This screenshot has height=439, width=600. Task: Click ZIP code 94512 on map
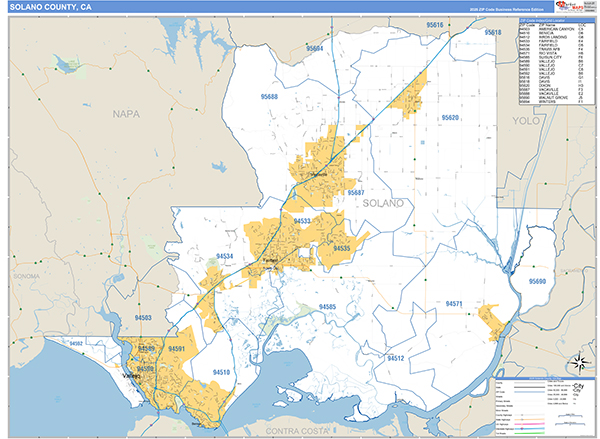pyautogui.click(x=396, y=358)
